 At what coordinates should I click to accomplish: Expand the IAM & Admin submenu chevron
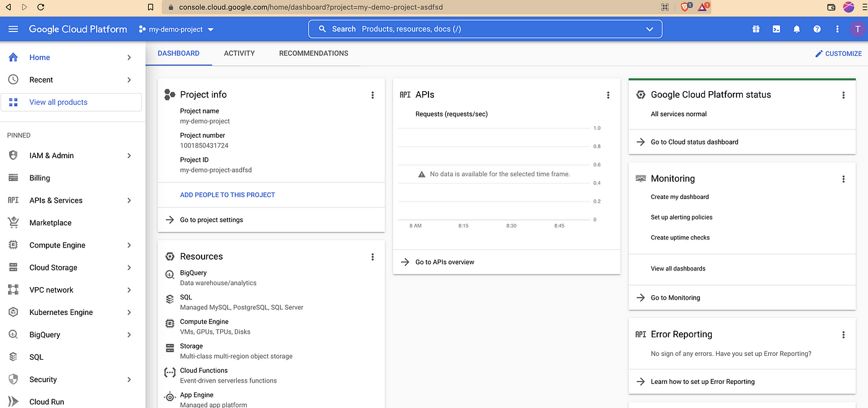(x=129, y=156)
